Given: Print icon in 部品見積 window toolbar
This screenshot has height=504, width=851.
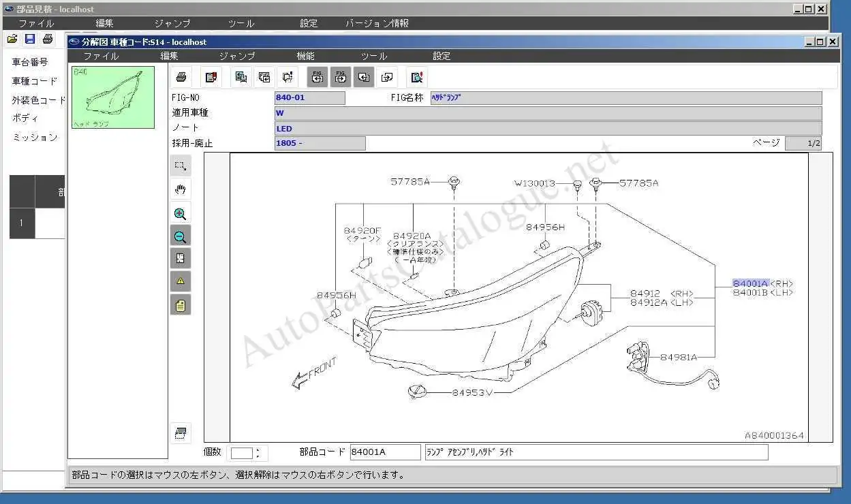Looking at the screenshot, I should [48, 39].
